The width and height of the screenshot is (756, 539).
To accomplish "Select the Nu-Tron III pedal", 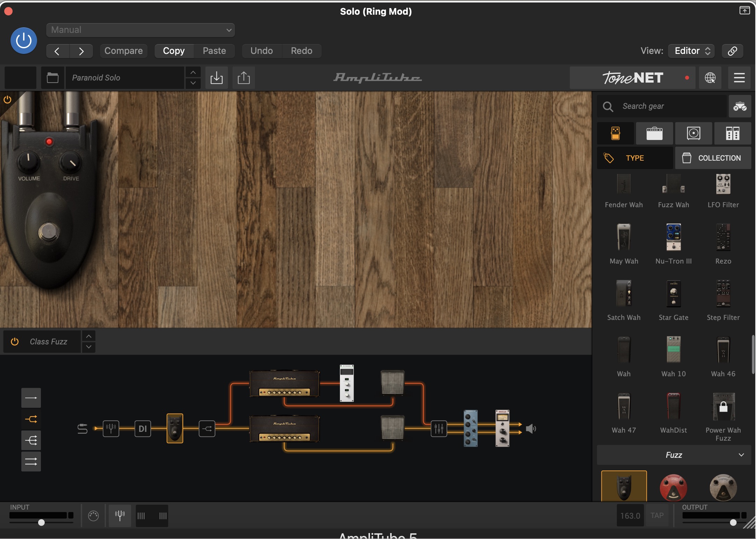I will 673,244.
